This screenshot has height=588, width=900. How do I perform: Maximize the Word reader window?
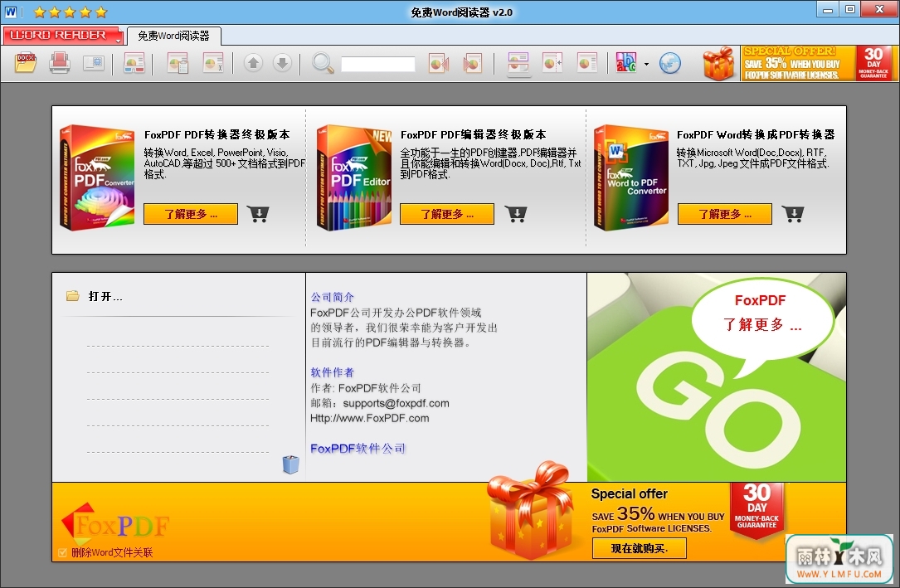click(x=850, y=9)
